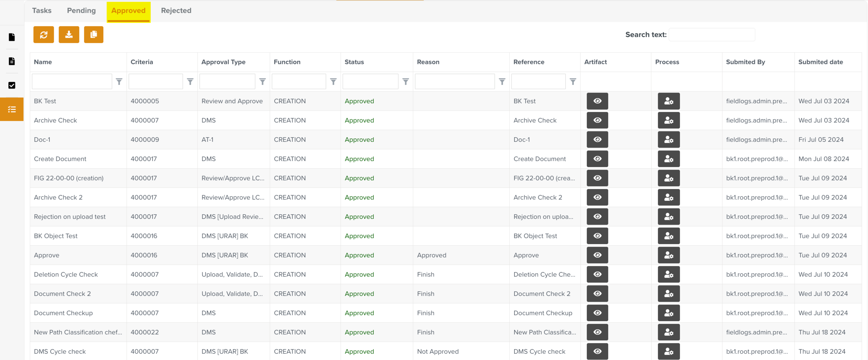This screenshot has height=360, width=868.
Task: Sort by the Status column header
Action: point(354,62)
